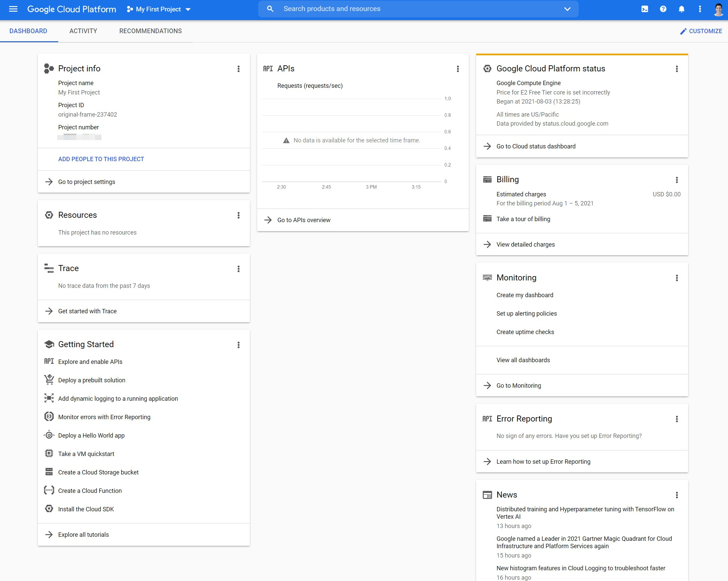This screenshot has width=728, height=581.
Task: Switch to the ACTIVITY tab
Action: [83, 31]
